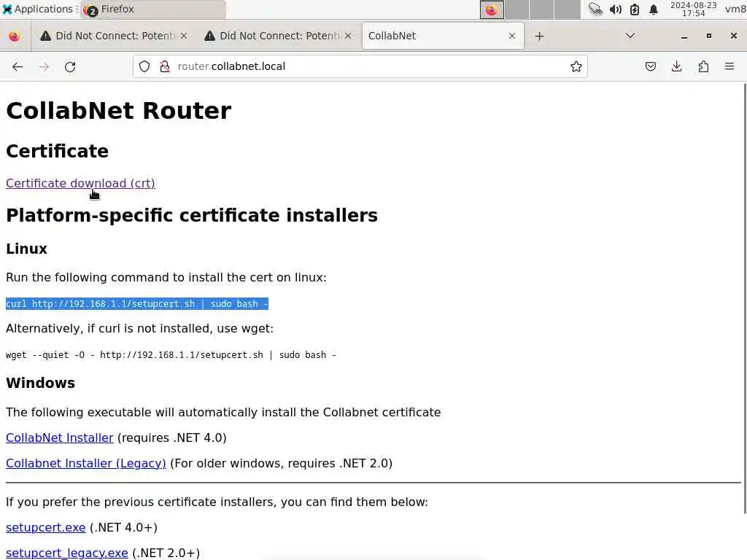Go back to the previous page

(18, 66)
